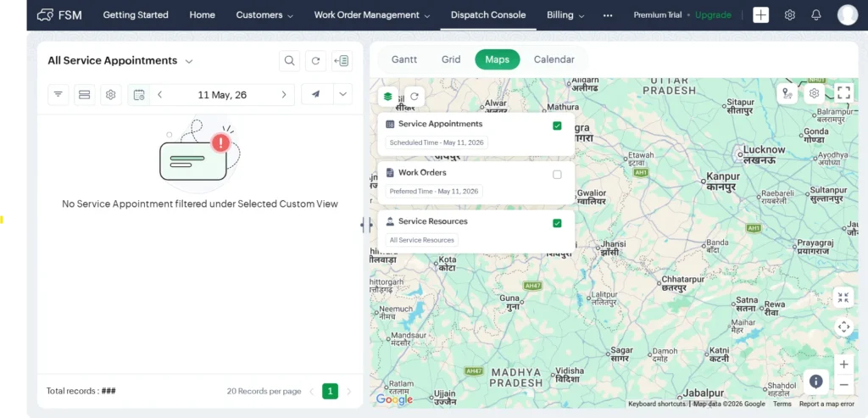
Task: Go to next day arrow
Action: coord(284,95)
